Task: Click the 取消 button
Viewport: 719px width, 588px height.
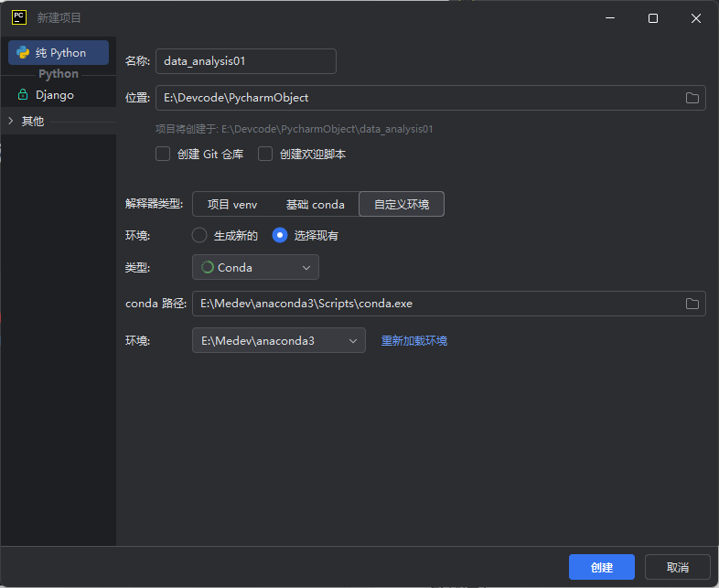Action: coord(678,567)
